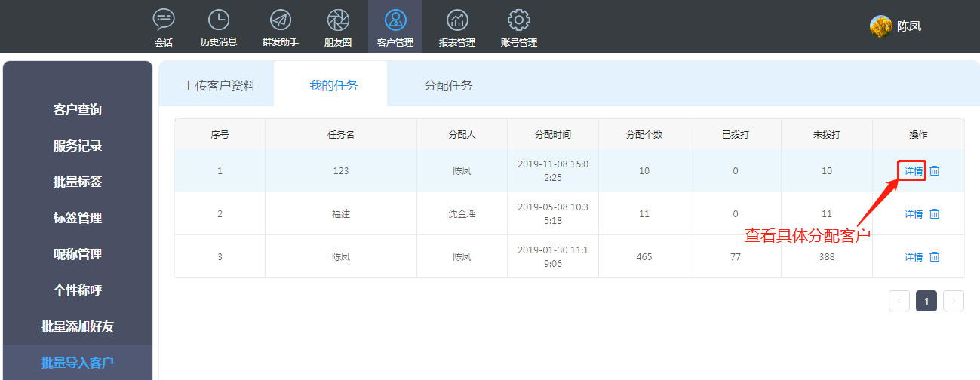This screenshot has width=980, height=380.
Task: Open 报表管理 chart icon
Action: click(x=457, y=20)
